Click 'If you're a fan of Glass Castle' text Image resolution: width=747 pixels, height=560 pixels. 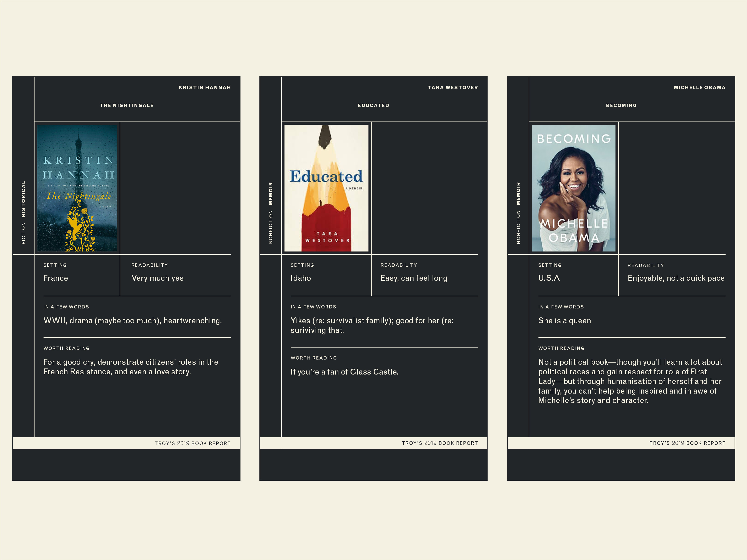(x=344, y=372)
